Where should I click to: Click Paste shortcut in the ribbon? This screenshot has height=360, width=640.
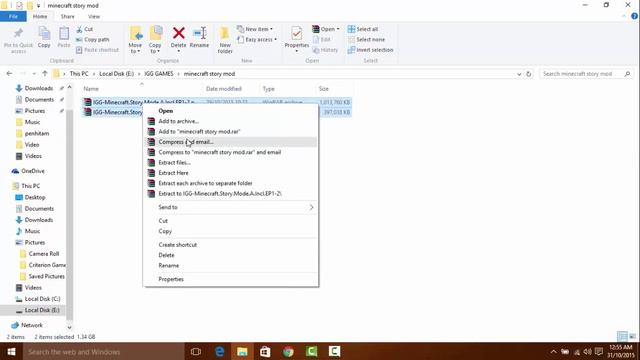pos(97,50)
